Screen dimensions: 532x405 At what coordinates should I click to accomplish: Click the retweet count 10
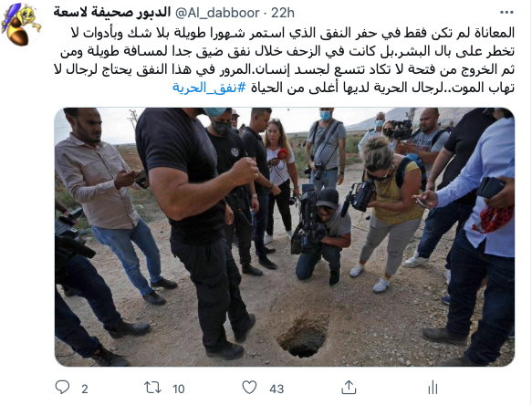point(179,389)
